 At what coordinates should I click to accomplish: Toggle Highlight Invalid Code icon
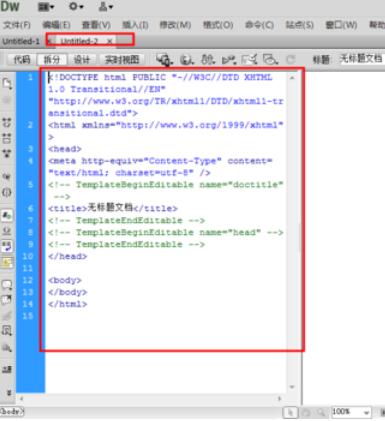click(7, 231)
